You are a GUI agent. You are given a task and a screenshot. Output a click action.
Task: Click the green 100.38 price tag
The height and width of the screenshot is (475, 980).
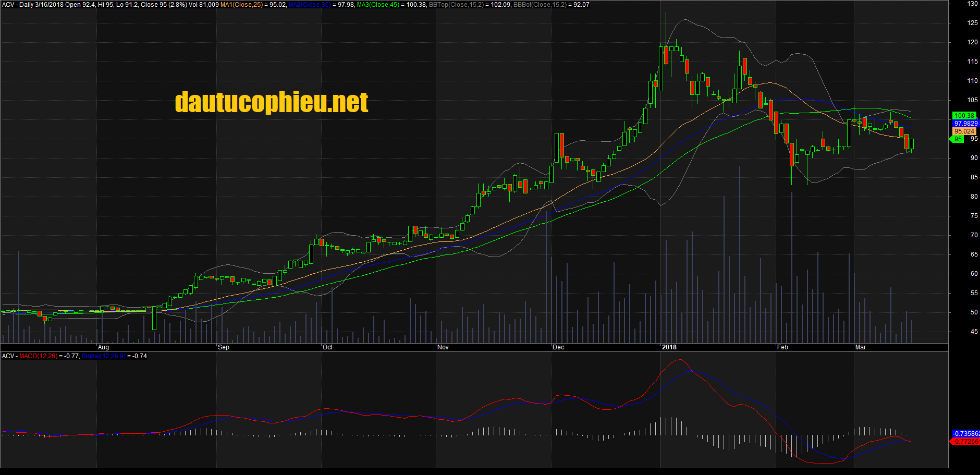[964, 116]
